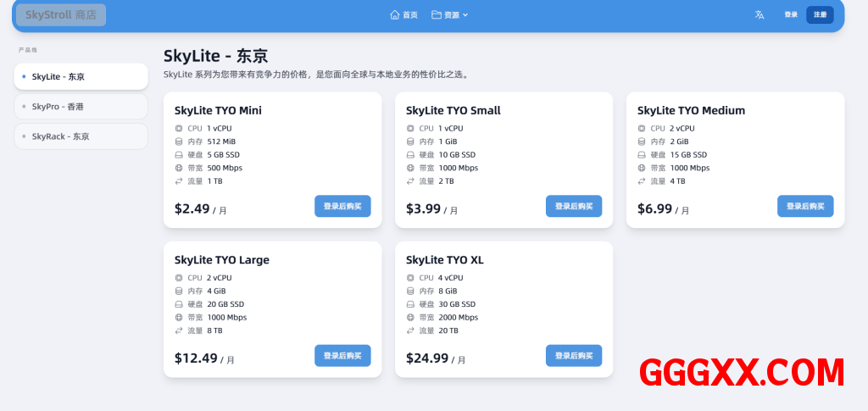Click the folder icon beside 资源

click(x=436, y=14)
